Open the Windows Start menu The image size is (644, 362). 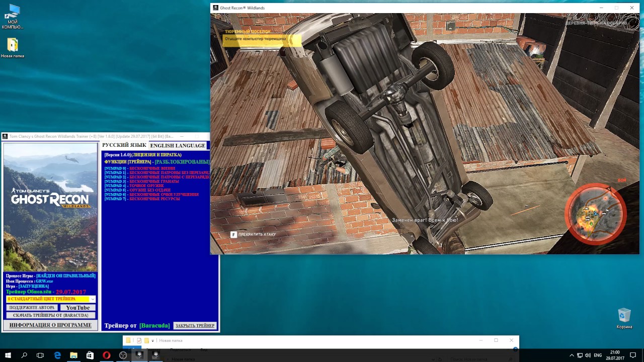[8, 355]
